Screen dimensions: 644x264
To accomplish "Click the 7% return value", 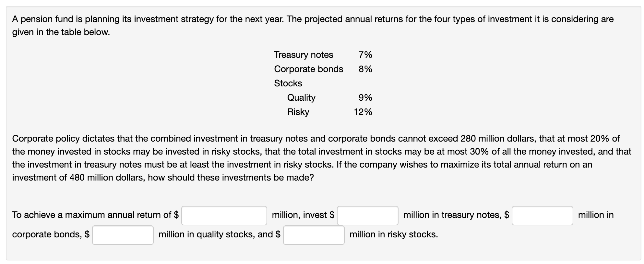I will click(365, 55).
